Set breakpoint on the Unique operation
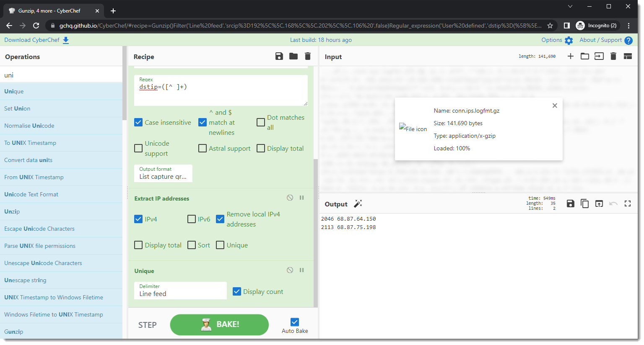The width and height of the screenshot is (644, 345). (301, 270)
